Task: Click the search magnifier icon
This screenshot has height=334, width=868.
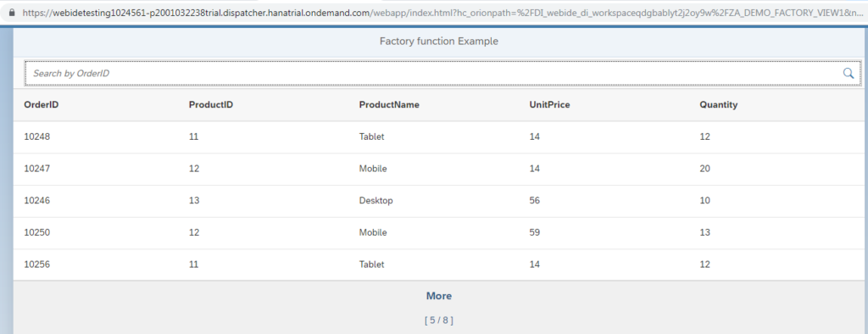Action: click(848, 73)
